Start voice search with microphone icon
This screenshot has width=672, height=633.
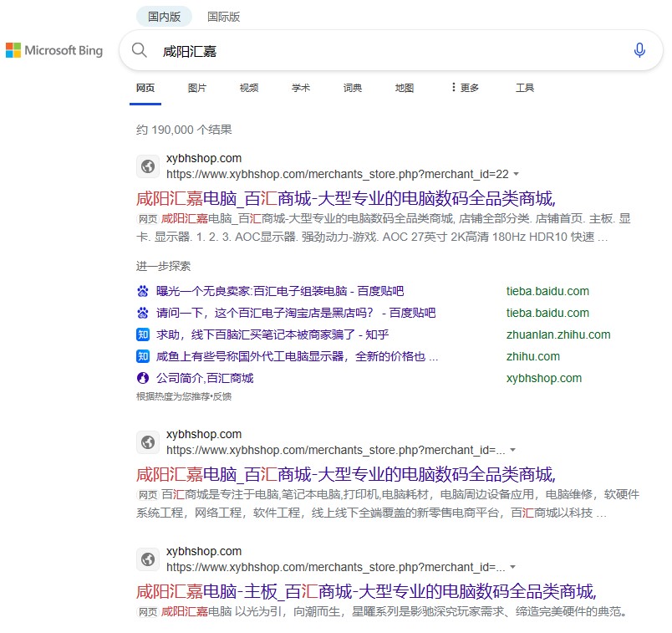click(x=639, y=50)
